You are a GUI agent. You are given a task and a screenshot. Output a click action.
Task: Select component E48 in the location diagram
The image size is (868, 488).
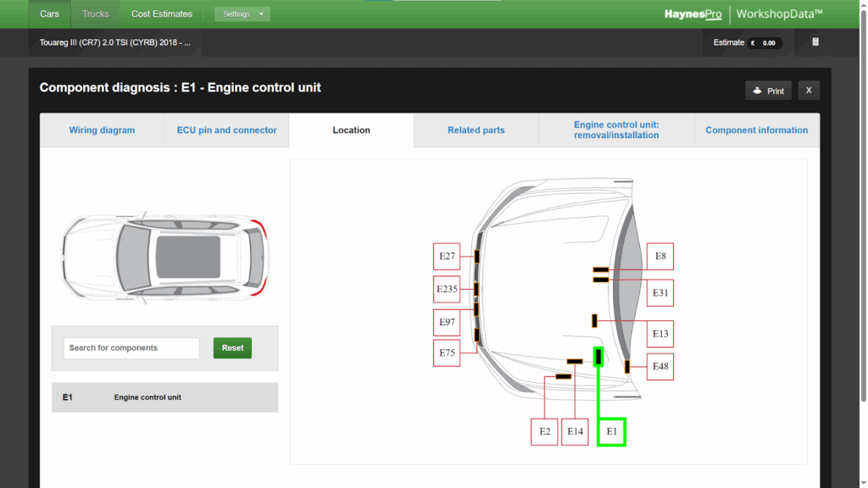659,366
